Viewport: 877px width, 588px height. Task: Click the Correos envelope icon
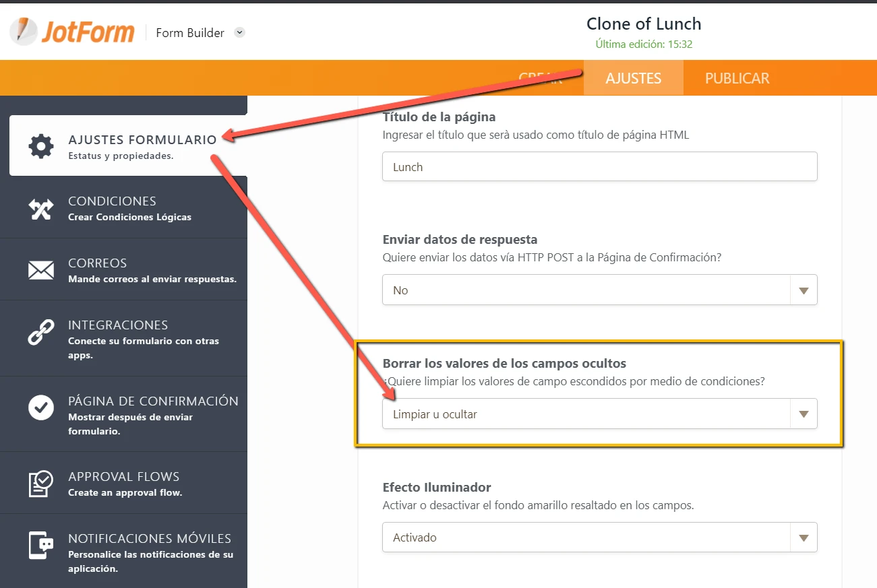[x=41, y=270]
